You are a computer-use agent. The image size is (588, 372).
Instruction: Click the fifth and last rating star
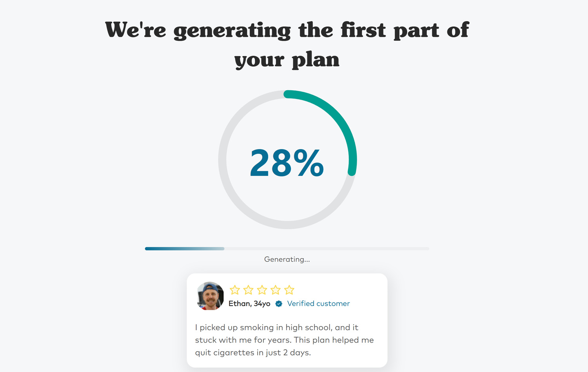point(289,290)
